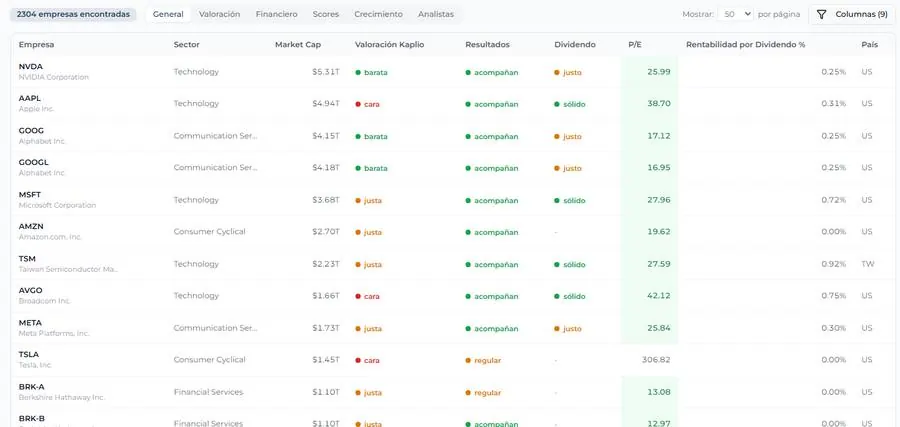
Task: Click the P/E value 13.08
Action: click(659, 392)
